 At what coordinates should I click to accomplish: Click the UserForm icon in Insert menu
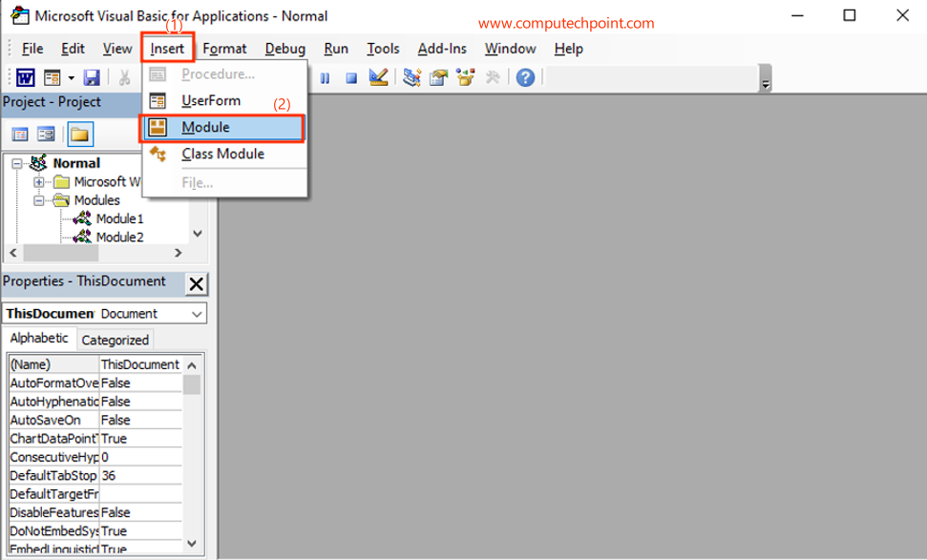click(158, 101)
